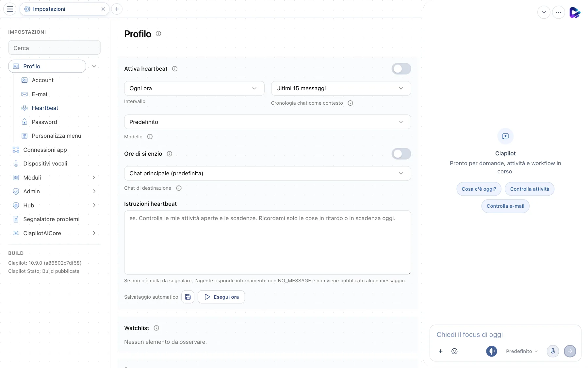The height and width of the screenshot is (368, 588).
Task: Click the Istruzioni heartbeat text area
Action: point(268,242)
